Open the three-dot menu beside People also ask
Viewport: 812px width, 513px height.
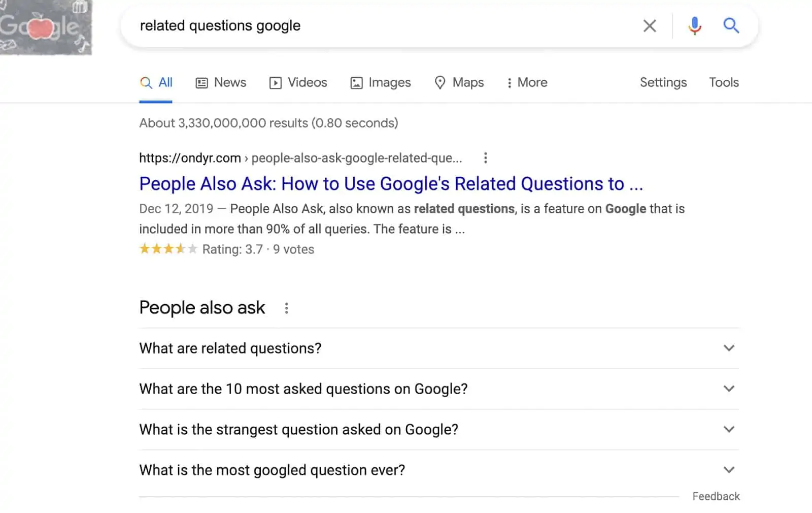pyautogui.click(x=287, y=308)
